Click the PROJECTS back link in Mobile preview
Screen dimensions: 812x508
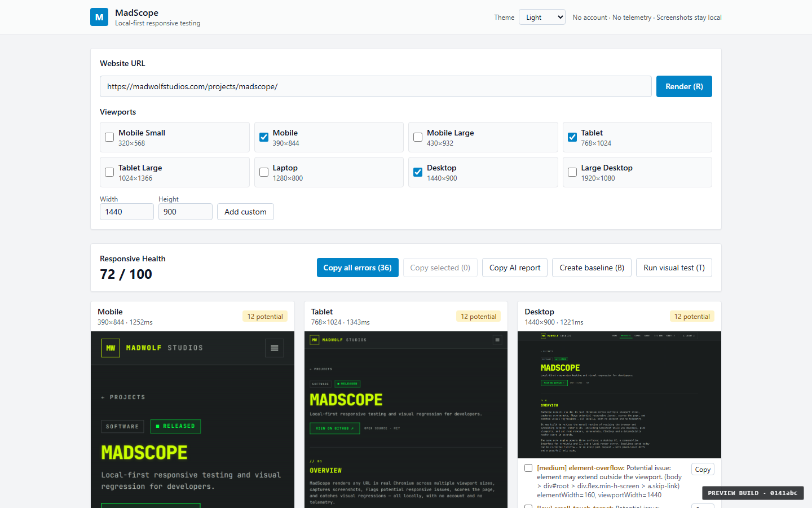(x=123, y=397)
